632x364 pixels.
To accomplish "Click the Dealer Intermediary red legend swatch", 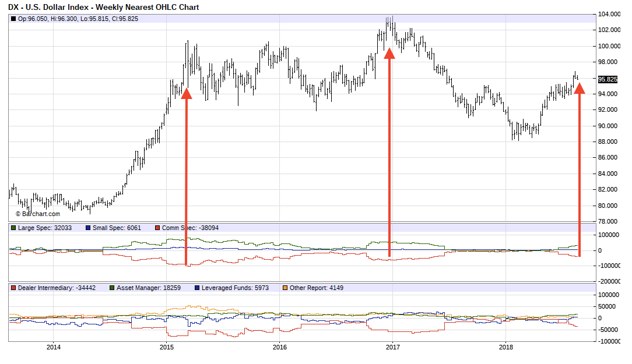I will tap(13, 288).
